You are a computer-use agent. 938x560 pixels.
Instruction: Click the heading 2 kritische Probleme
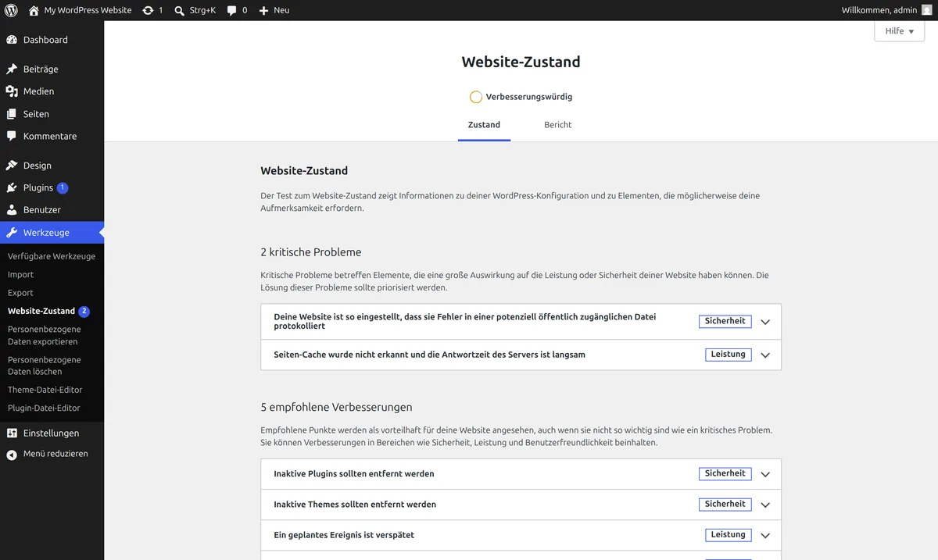tap(311, 252)
